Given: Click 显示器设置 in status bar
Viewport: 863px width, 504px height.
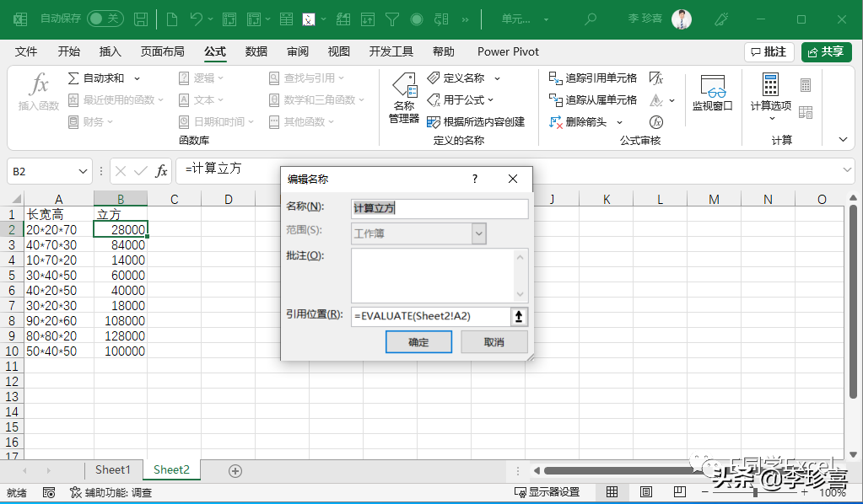Looking at the screenshot, I should click(547, 492).
